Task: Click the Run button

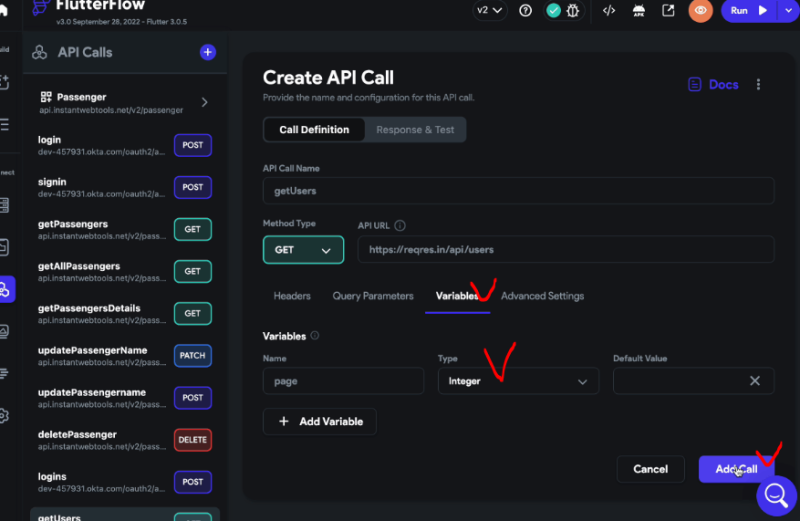Action: pos(748,11)
